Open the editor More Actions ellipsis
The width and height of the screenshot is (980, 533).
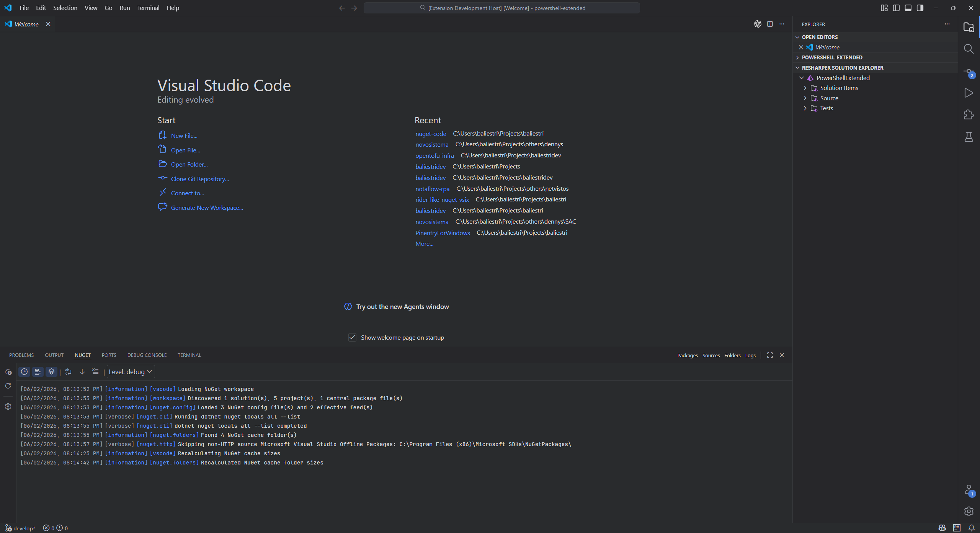tap(782, 24)
